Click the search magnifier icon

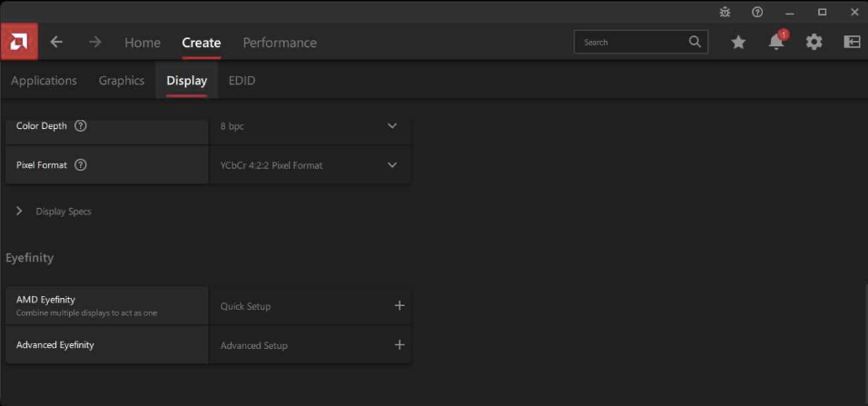click(x=695, y=42)
